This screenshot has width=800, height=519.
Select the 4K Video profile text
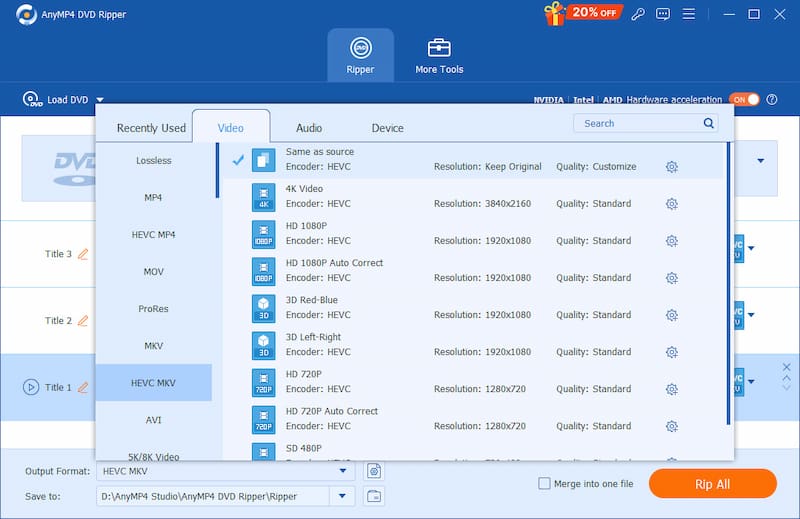(304, 189)
